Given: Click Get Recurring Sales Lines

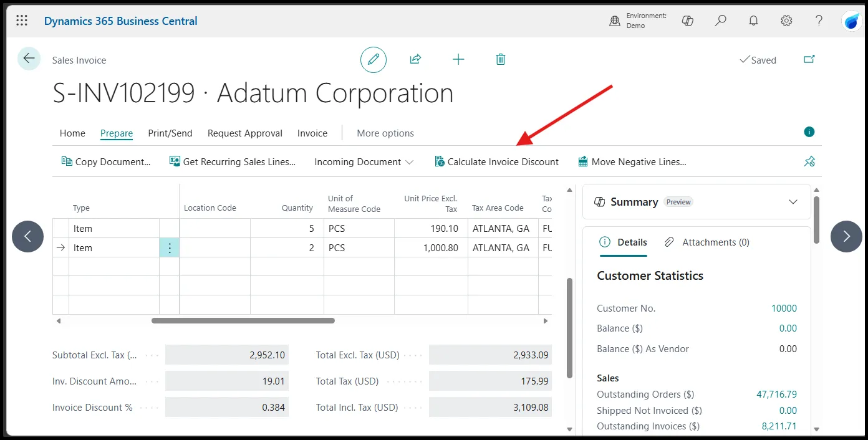Looking at the screenshot, I should (233, 161).
